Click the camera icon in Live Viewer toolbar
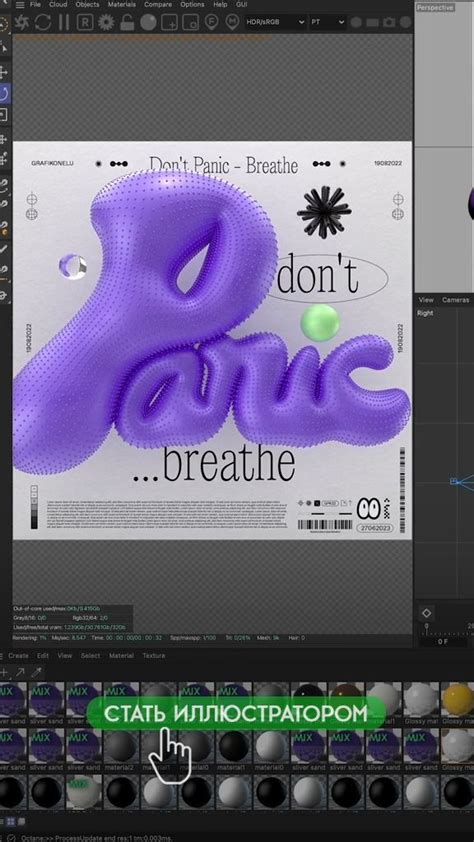The height and width of the screenshot is (842, 474). [x=389, y=23]
